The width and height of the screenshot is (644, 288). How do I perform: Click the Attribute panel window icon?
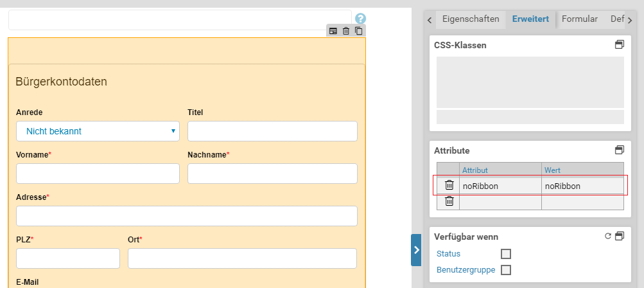click(x=619, y=150)
